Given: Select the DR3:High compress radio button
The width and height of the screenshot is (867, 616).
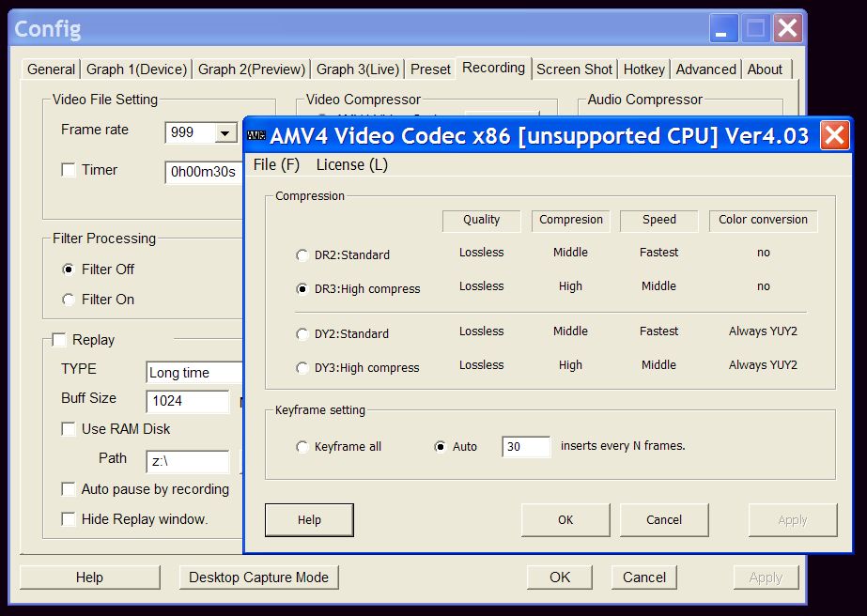Looking at the screenshot, I should [x=302, y=288].
